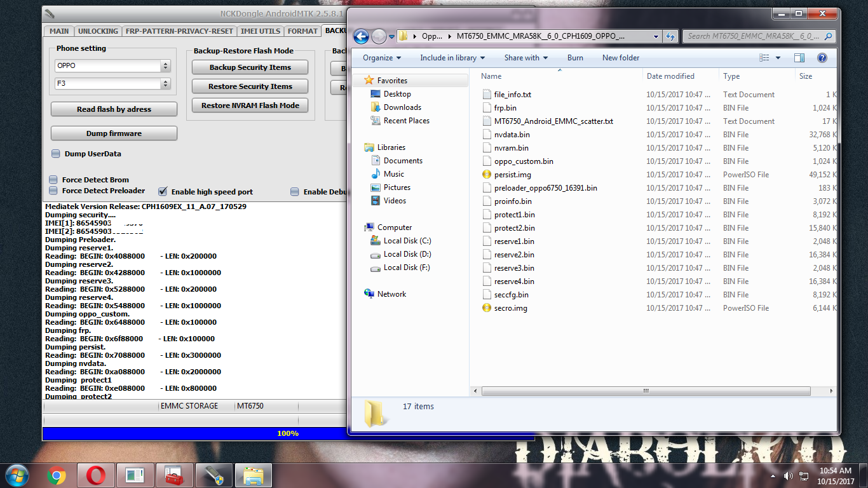
Task: Click New folder in Explorer toolbar
Action: click(621, 58)
